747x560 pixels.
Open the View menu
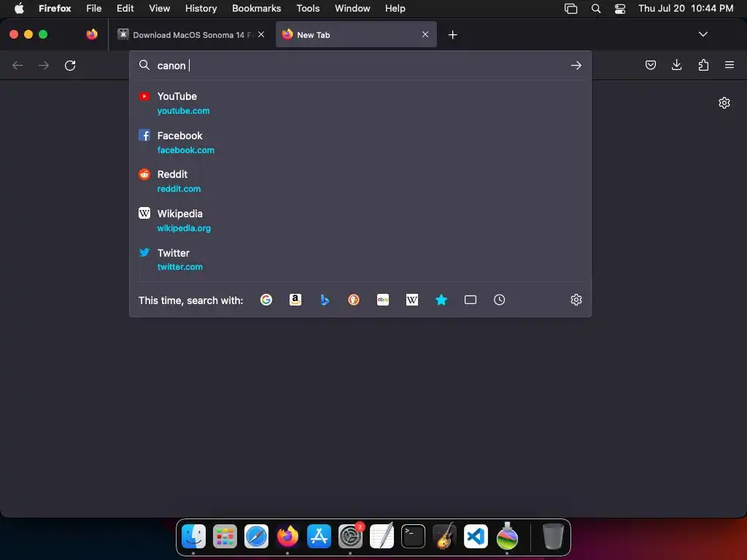pos(159,8)
